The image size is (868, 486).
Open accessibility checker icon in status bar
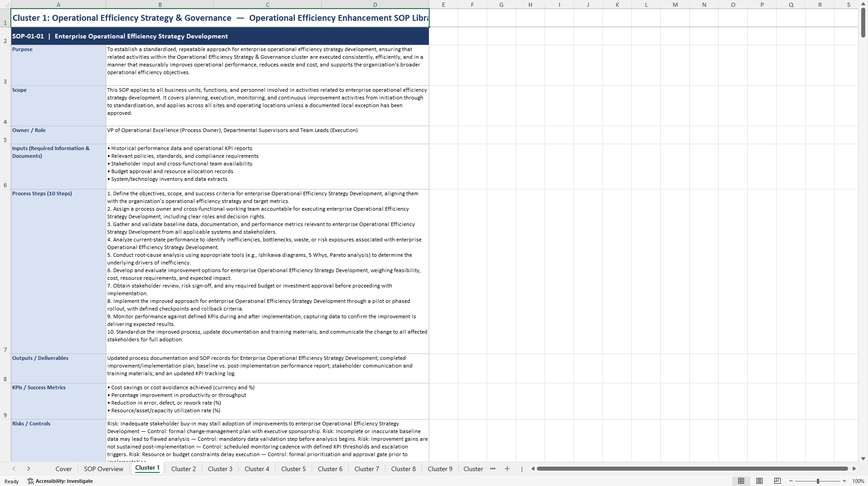[x=31, y=481]
